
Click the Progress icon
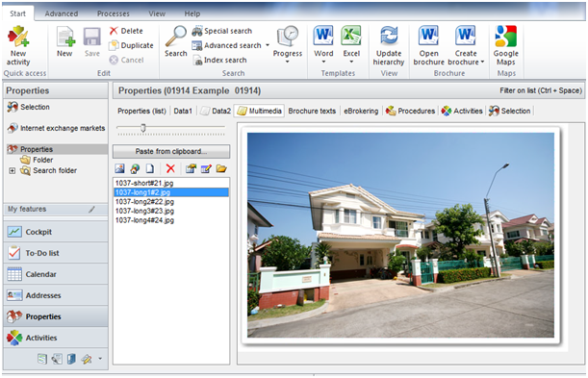click(x=288, y=38)
